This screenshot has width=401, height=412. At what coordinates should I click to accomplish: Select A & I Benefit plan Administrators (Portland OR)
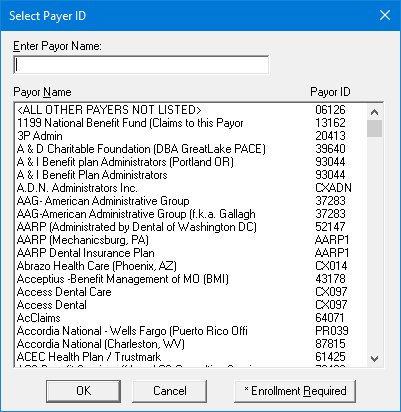(x=191, y=162)
